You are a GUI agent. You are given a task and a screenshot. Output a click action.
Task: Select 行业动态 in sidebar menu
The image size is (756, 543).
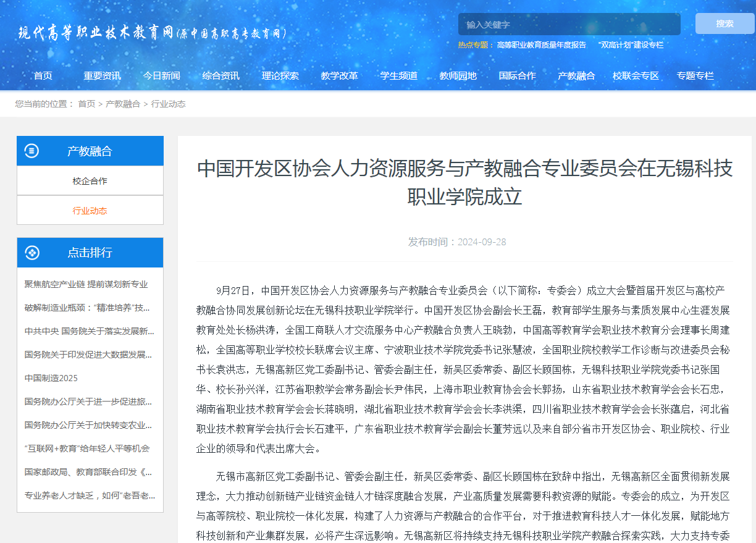point(90,211)
